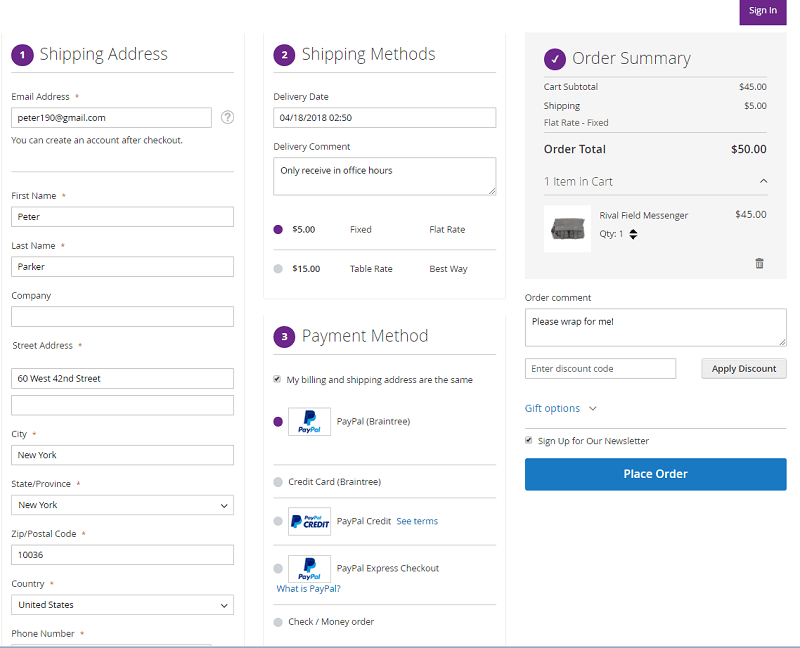Open the State/Province dropdown
Screen dimensions: 800x648
pos(122,505)
